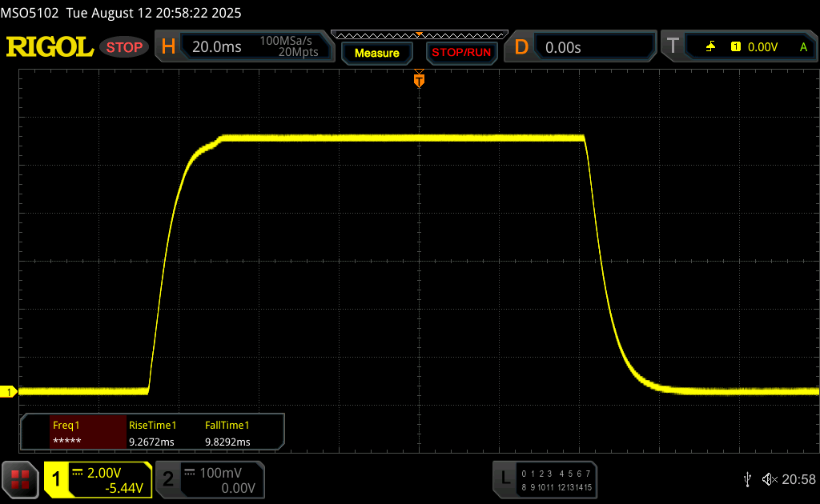The height and width of the screenshot is (504, 820).
Task: Tap the STOP/RUN button
Action: click(x=461, y=52)
